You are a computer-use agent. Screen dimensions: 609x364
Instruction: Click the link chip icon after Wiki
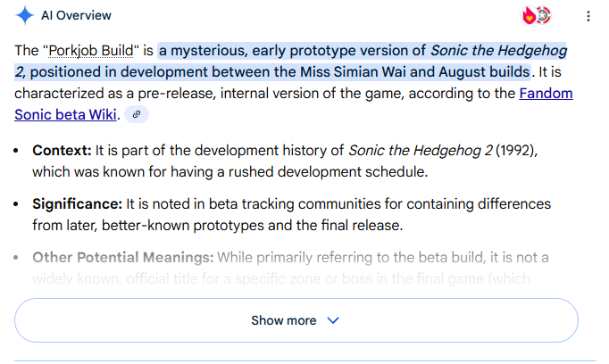(x=137, y=114)
